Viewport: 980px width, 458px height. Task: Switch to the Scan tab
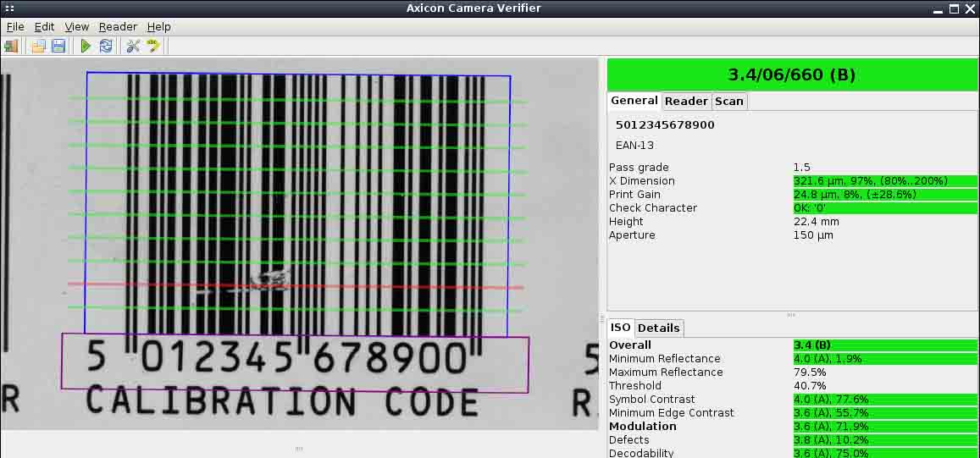click(729, 102)
